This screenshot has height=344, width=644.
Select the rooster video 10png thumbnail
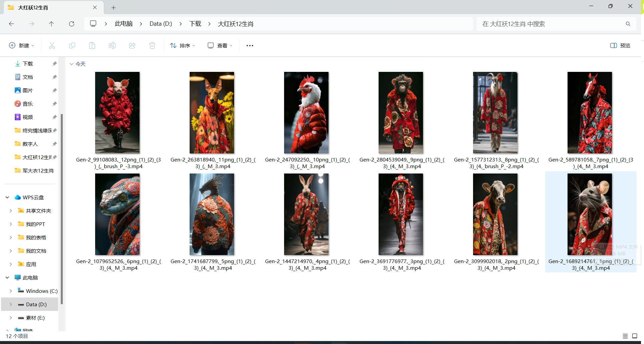[x=306, y=113]
